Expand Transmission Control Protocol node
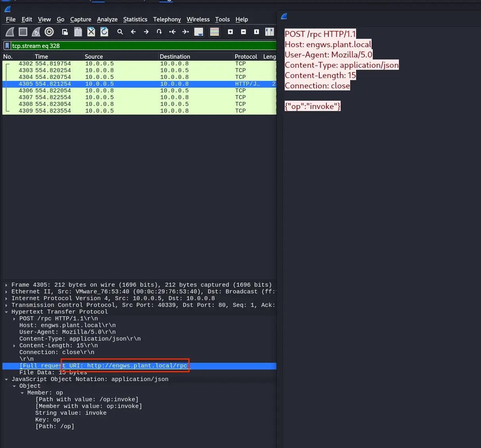 [6, 305]
